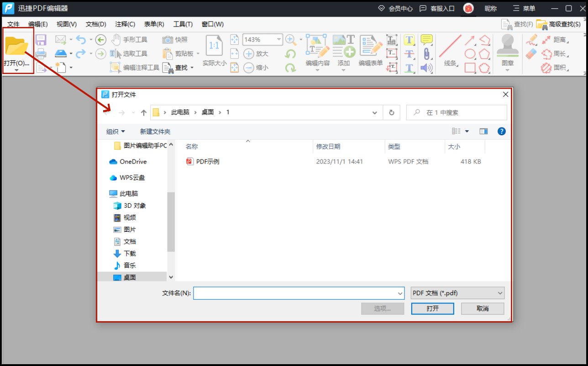Image resolution: width=588 pixels, height=366 pixels.
Task: Select the Stamp (图章) tool
Action: coord(507,50)
